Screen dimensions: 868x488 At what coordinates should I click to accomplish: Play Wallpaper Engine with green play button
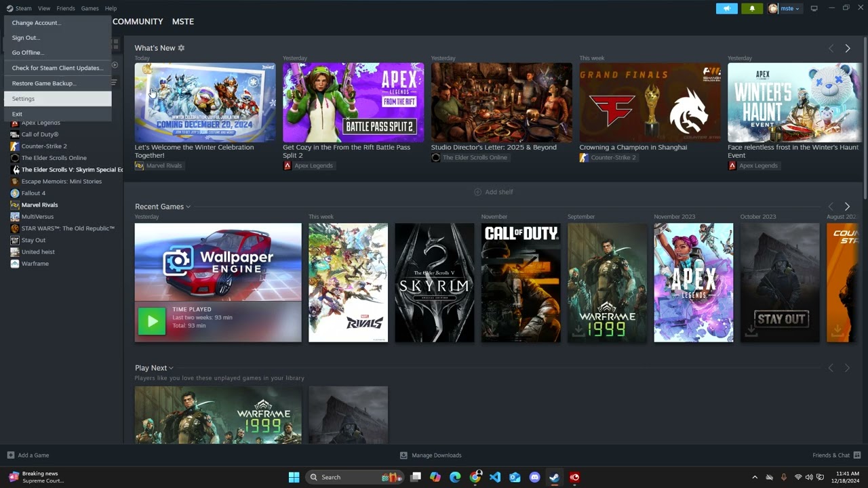(x=152, y=321)
